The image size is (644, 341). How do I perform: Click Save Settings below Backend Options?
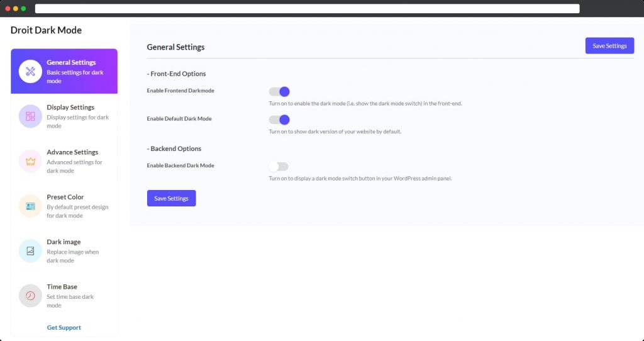click(171, 198)
